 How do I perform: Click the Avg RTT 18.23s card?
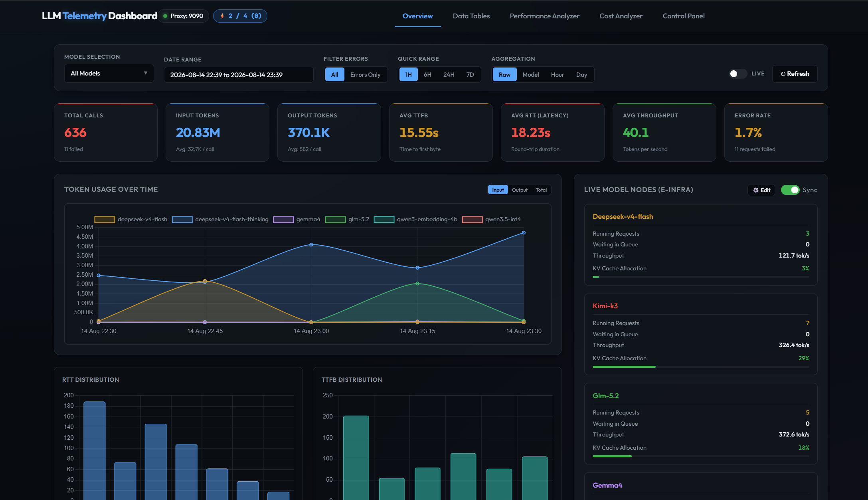click(553, 133)
